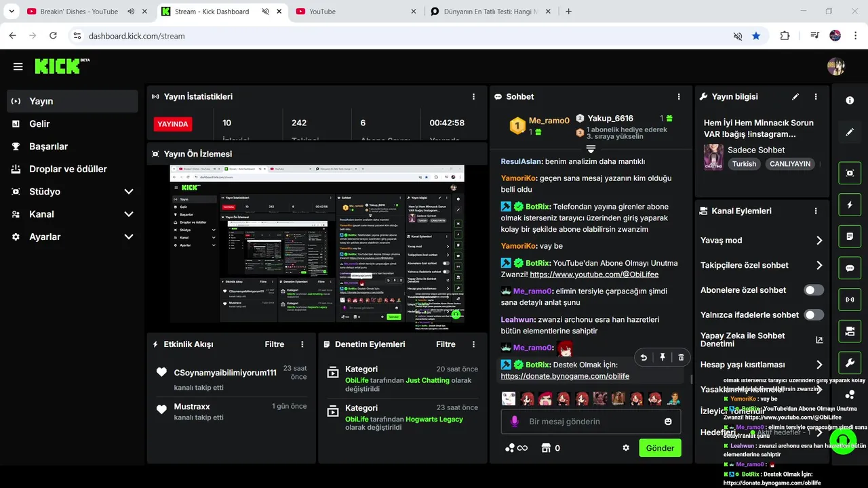Click the channel points icon below chat input
This screenshot has width=868, height=488.
point(509,448)
